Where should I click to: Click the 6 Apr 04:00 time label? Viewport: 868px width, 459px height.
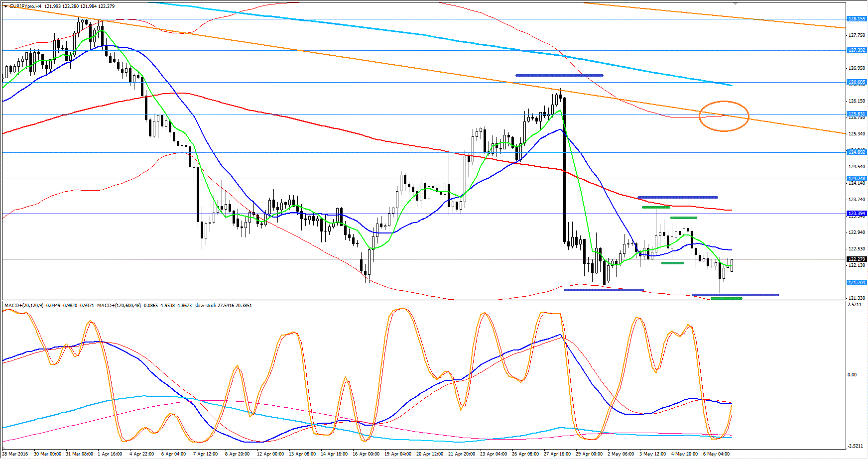coord(174,454)
